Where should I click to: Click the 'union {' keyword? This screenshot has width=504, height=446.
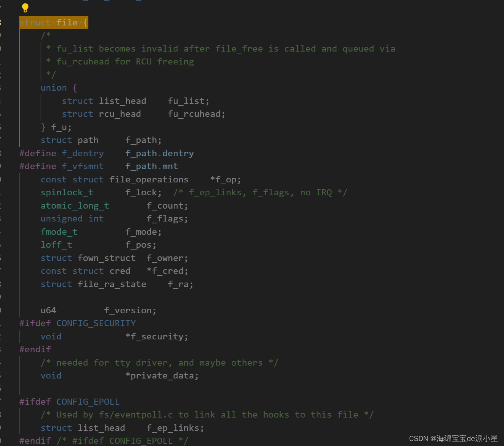pyautogui.click(x=59, y=88)
